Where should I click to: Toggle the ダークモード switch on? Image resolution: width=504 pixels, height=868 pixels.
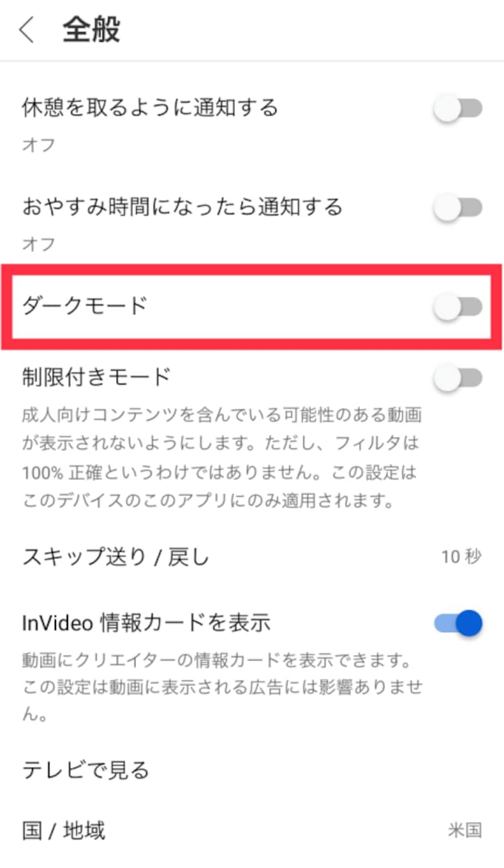(x=458, y=307)
